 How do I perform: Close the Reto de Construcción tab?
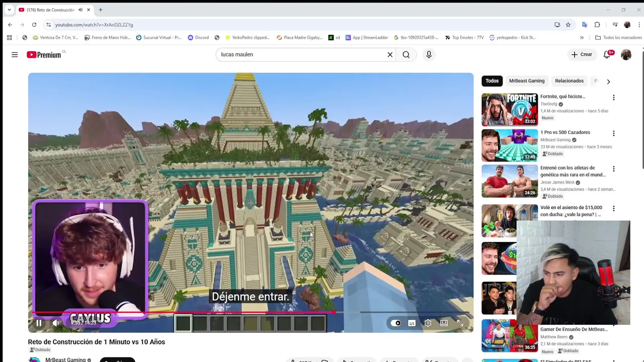pos(89,10)
